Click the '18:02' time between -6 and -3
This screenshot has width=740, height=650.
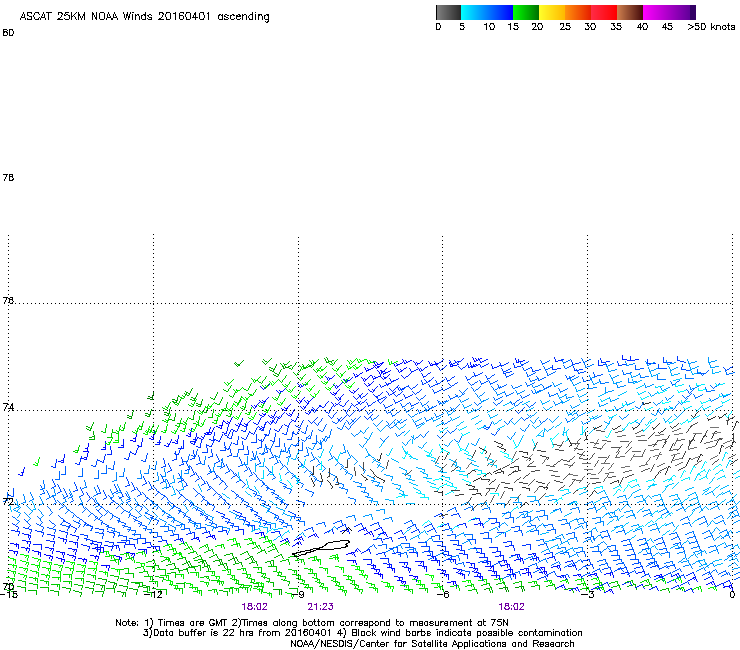512,607
